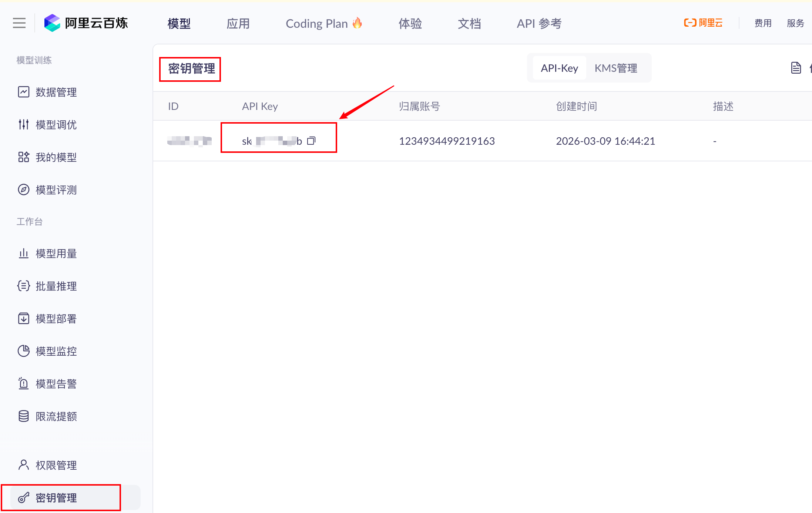The image size is (812, 513).
Task: Open the 应用 top navigation item
Action: pos(238,24)
